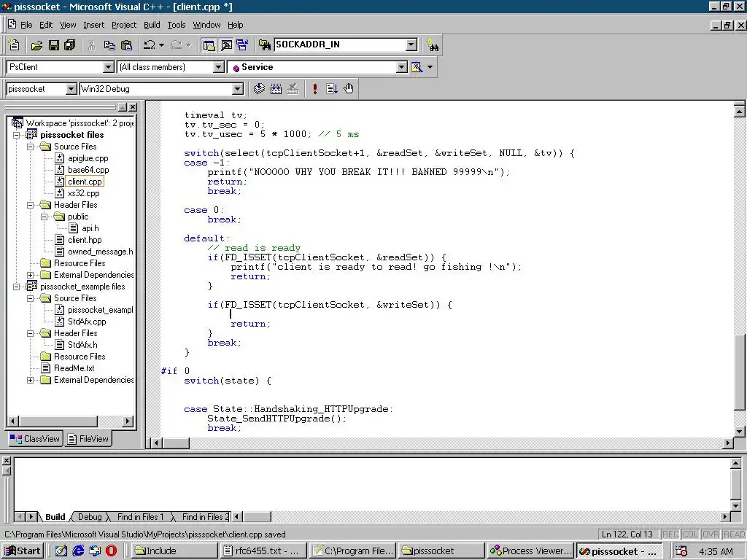The width and height of the screenshot is (747, 560).
Task: Click the SOCKADDR_IN find text field
Action: [x=340, y=44]
